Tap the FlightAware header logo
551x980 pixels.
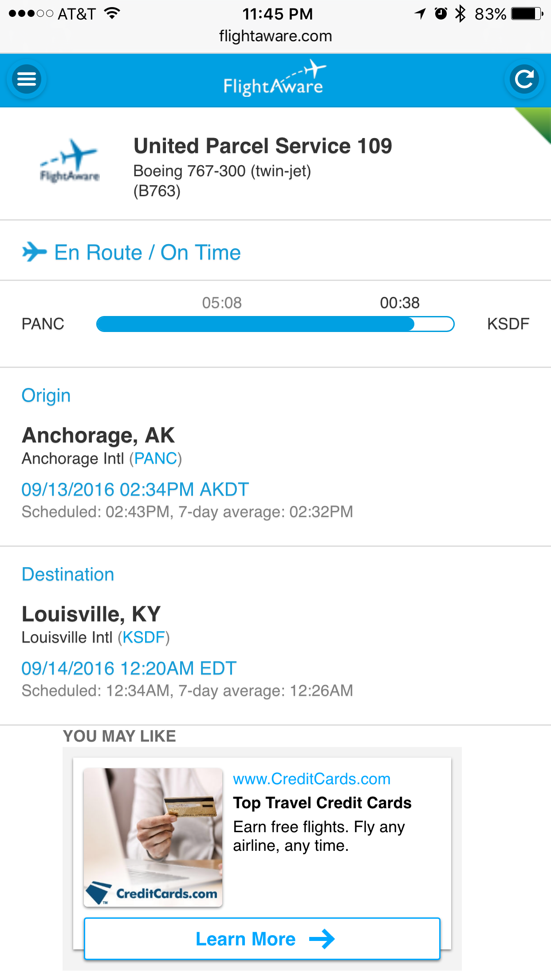(275, 79)
